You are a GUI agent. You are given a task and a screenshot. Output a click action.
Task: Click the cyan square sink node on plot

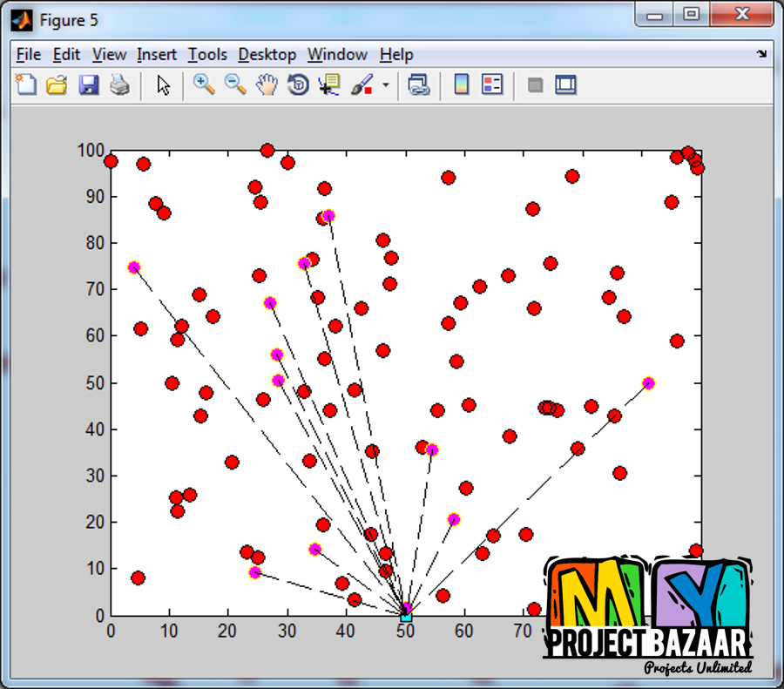pos(406,616)
